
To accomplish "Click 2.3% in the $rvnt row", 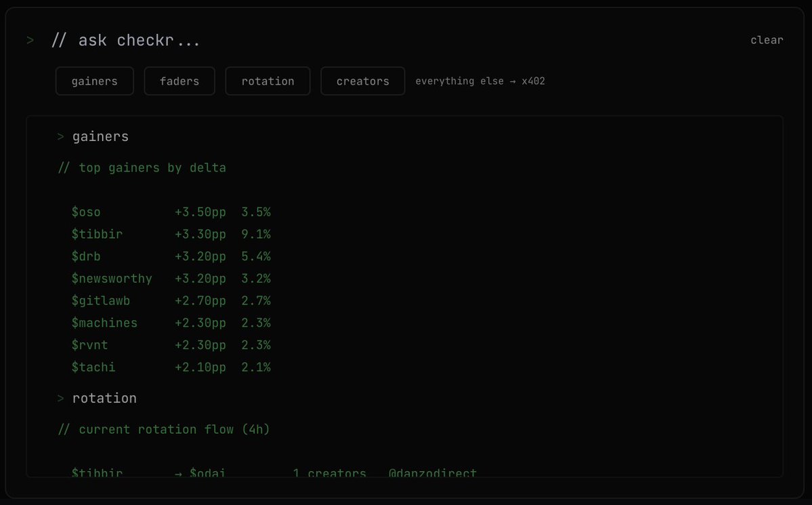I will coord(256,345).
